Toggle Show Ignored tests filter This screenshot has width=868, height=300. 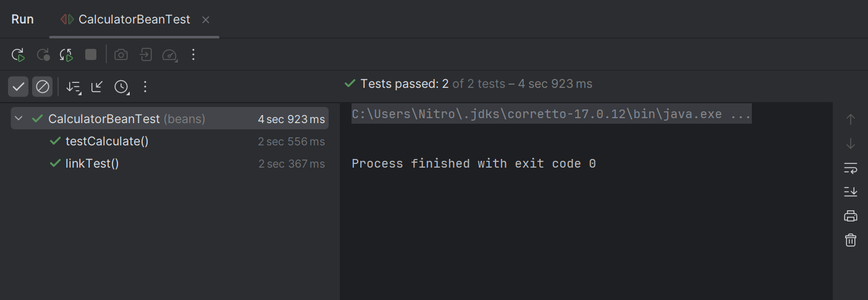coord(42,87)
